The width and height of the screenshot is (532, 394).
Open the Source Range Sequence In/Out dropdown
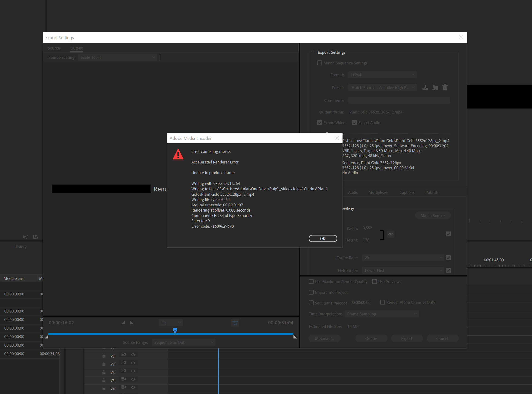pos(183,342)
